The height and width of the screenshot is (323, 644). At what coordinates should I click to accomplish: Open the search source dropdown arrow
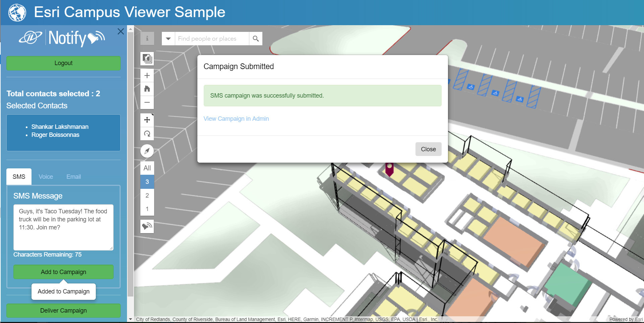point(168,39)
